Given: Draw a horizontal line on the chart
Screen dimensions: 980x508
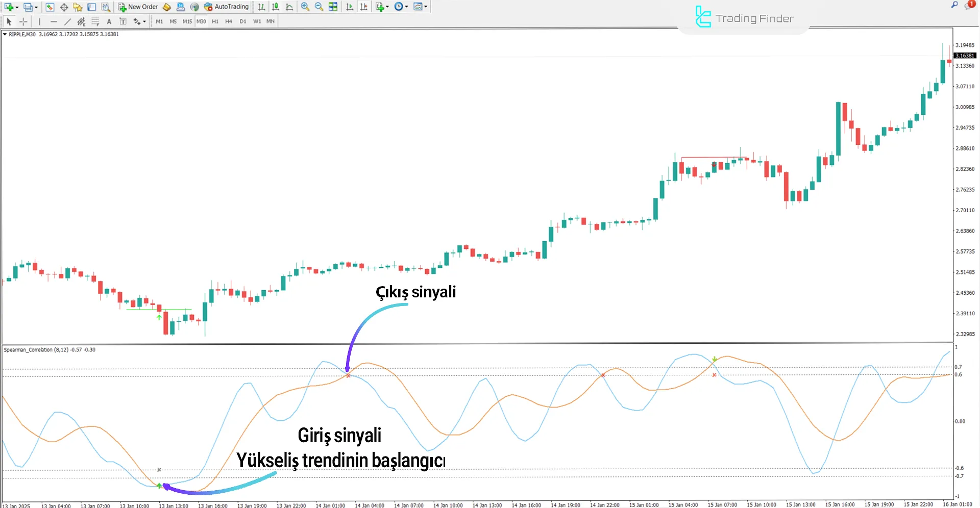Looking at the screenshot, I should 54,21.
